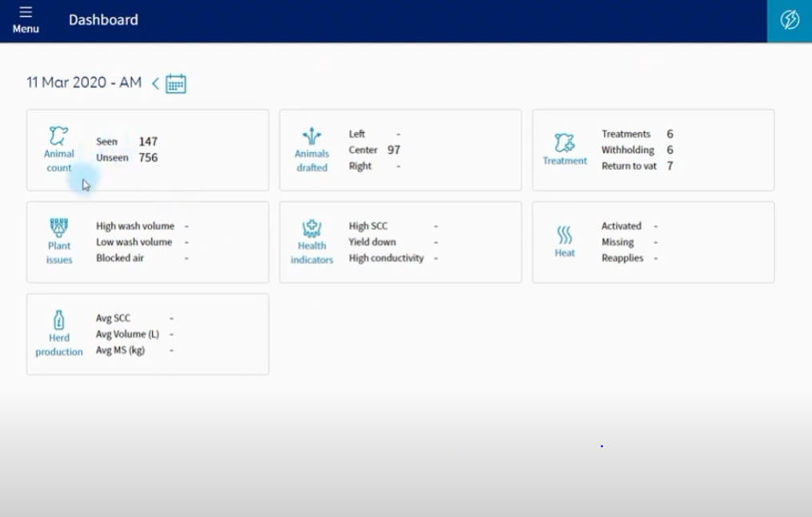Click the Avg SCC row

click(135, 318)
